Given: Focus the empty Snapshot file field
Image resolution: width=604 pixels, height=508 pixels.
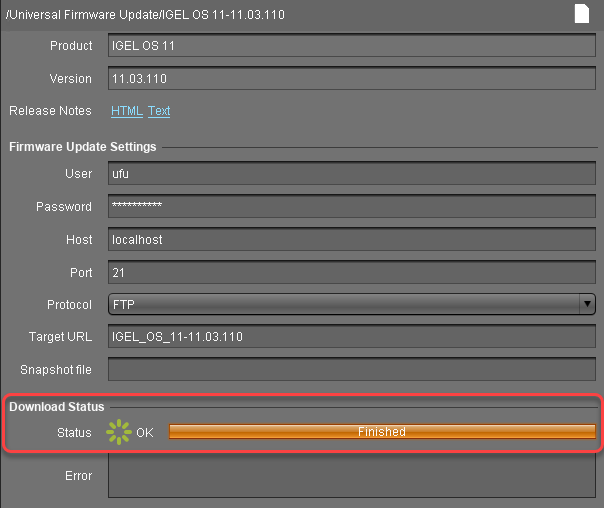Looking at the screenshot, I should tap(351, 370).
